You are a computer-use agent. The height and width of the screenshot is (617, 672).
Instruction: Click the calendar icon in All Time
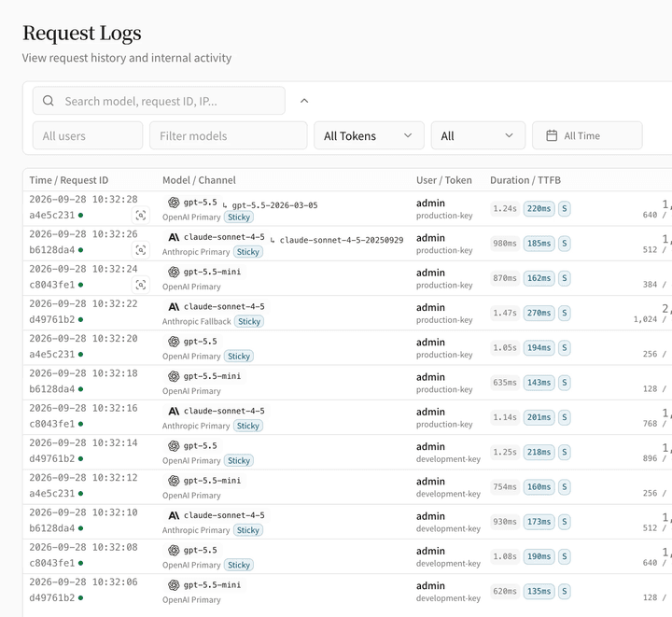(552, 135)
